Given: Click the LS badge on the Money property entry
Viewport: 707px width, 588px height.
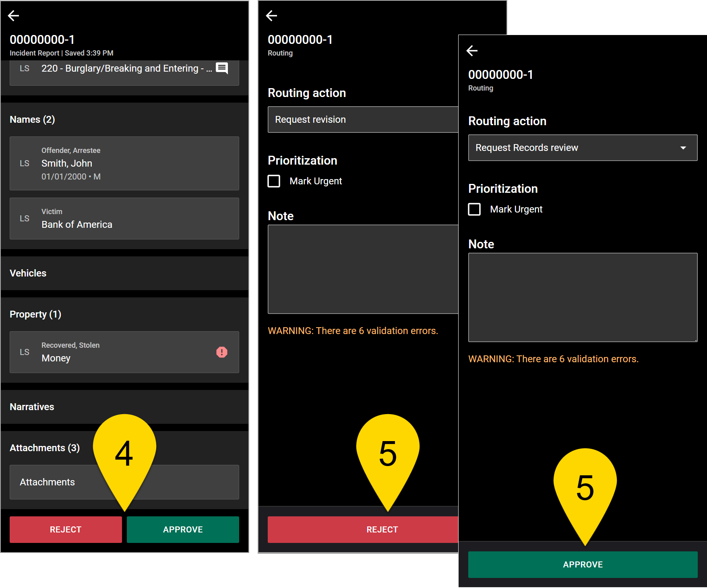Looking at the screenshot, I should click(x=25, y=352).
